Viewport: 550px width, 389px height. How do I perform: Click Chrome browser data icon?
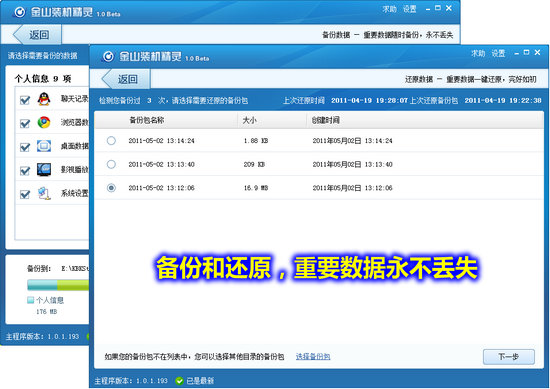point(44,122)
